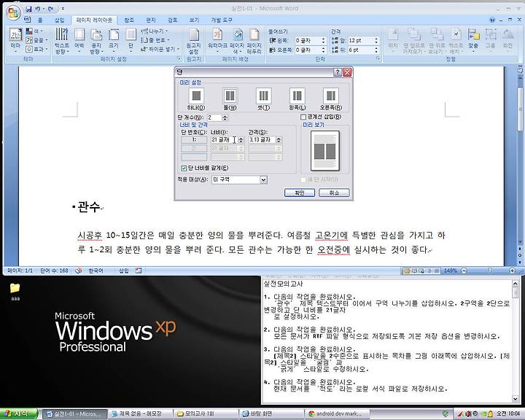525x420 pixels.
Task: Open the 페이지 색 (Page Color) tool
Action: tap(237, 41)
